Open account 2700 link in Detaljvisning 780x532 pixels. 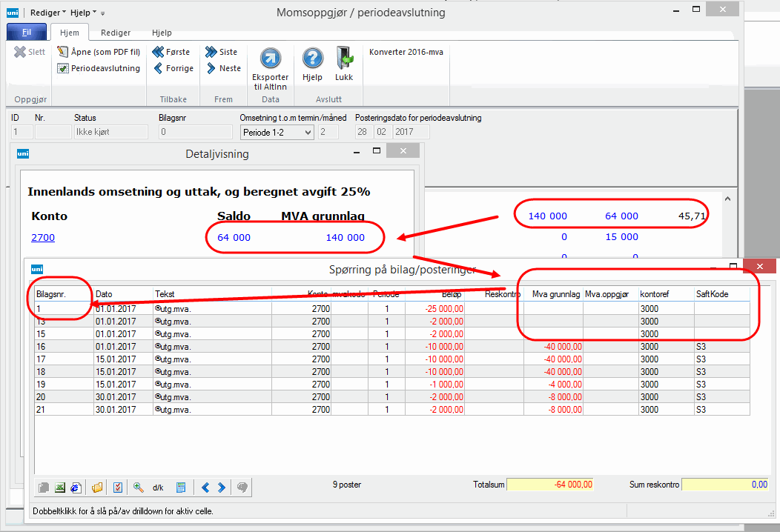tap(43, 238)
